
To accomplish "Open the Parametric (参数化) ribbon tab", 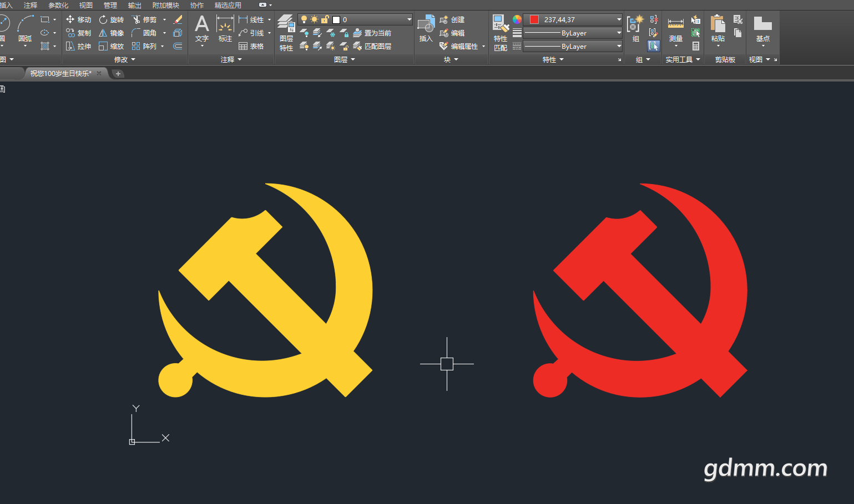I will (x=58, y=5).
